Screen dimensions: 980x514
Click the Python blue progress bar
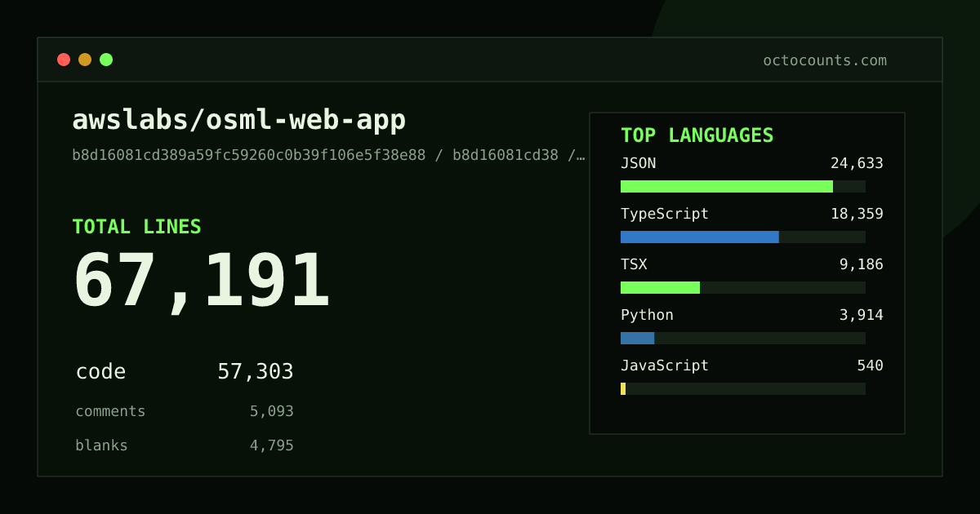click(x=637, y=339)
